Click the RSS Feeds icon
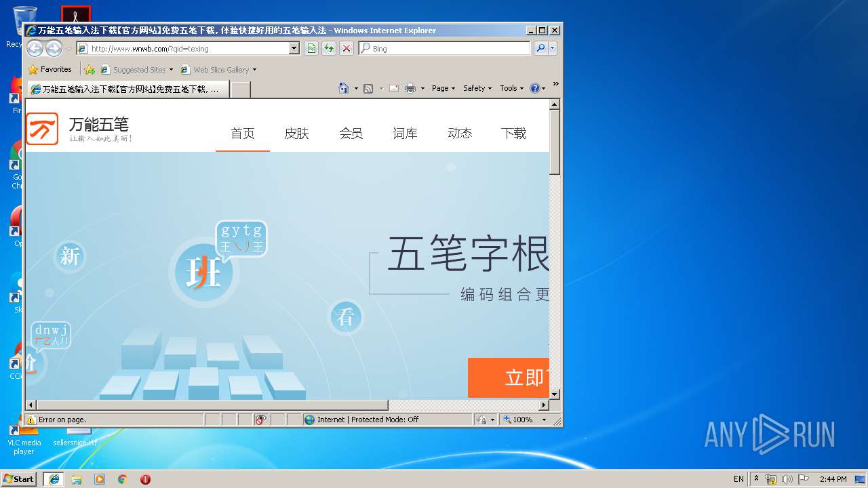The image size is (868, 488). coord(368,88)
